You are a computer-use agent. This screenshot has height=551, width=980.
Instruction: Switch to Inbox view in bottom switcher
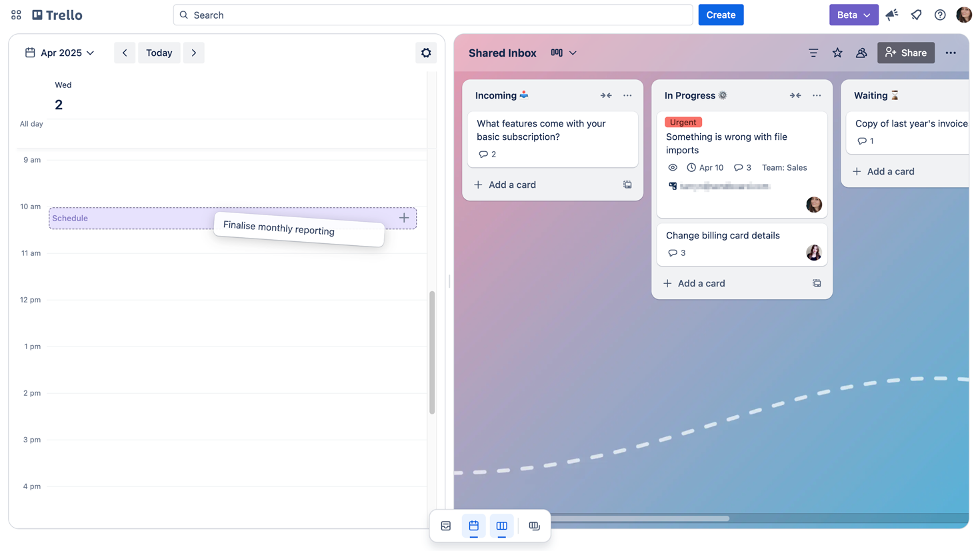(x=445, y=526)
